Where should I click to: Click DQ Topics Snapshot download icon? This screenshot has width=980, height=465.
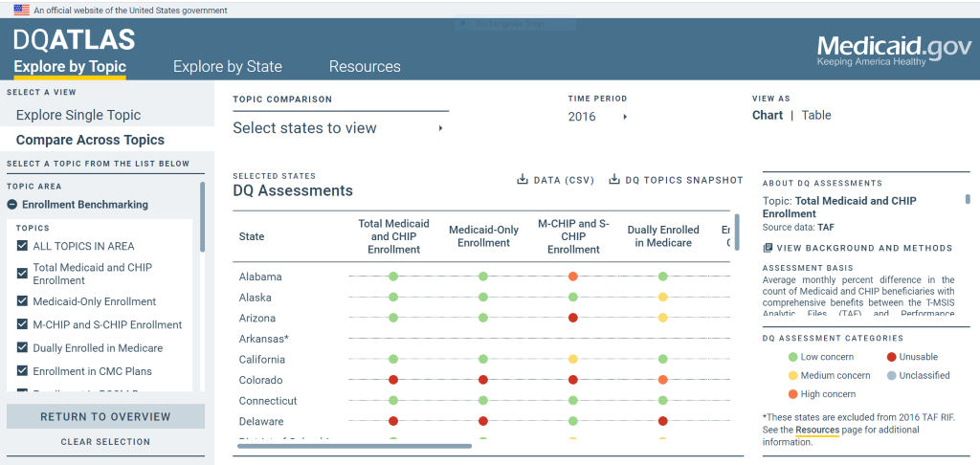[613, 180]
